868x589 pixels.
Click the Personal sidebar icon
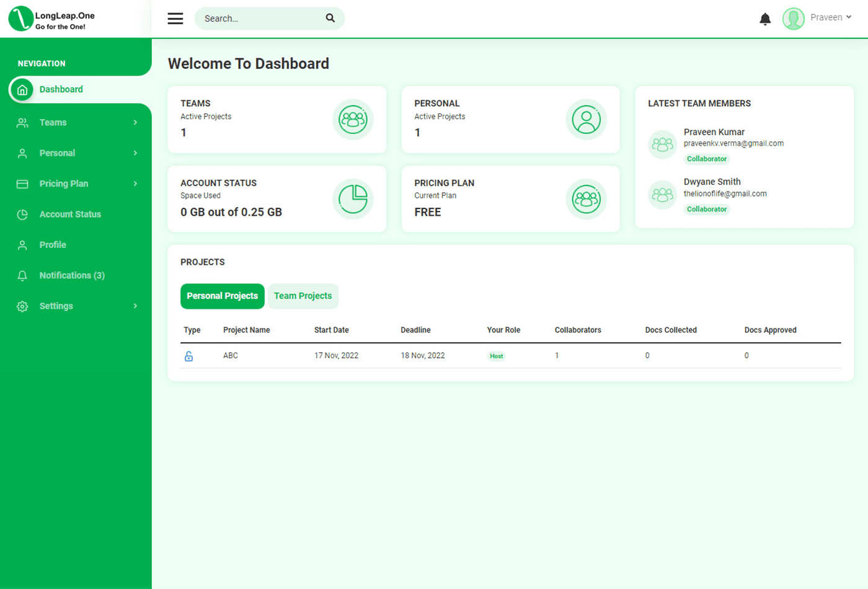click(x=22, y=153)
